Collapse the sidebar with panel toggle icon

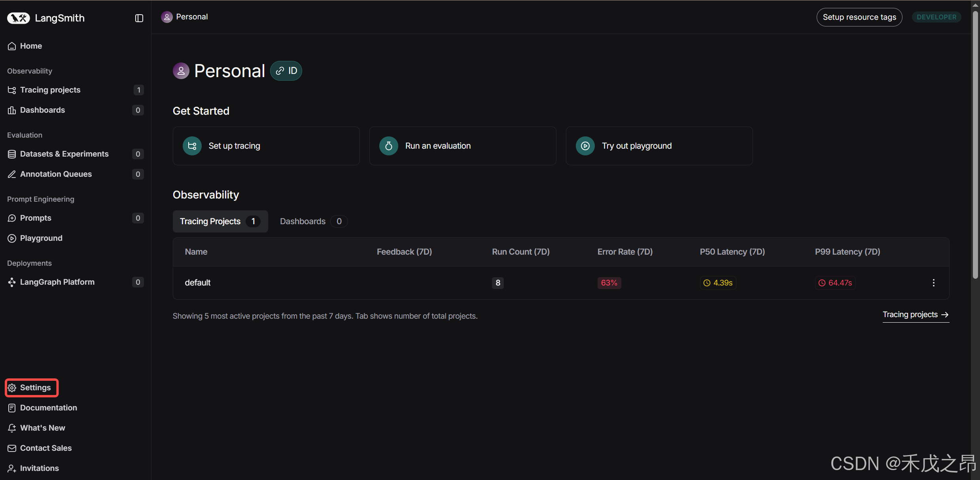[x=139, y=18]
